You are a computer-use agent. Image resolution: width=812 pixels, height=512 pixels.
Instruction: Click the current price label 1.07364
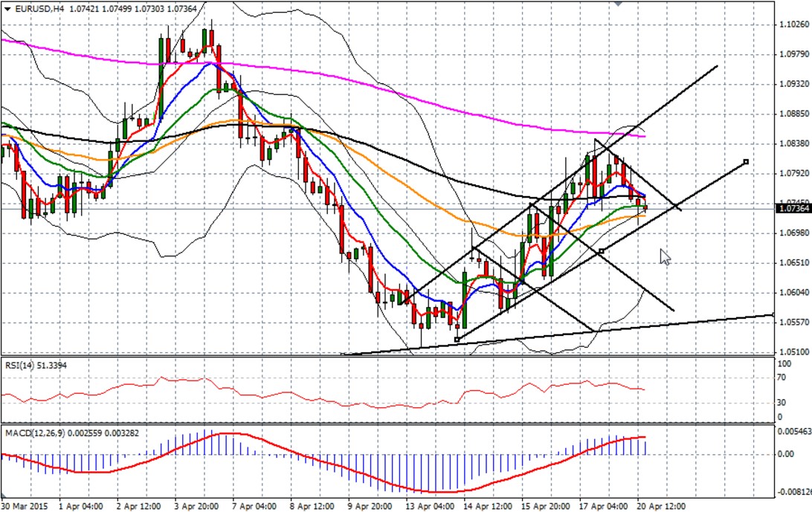click(x=793, y=209)
